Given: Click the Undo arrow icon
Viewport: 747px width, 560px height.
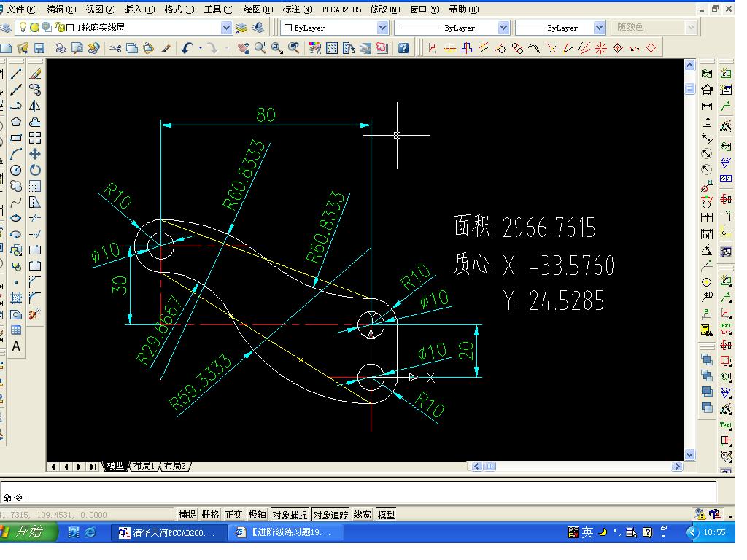Looking at the screenshot, I should pos(187,48).
